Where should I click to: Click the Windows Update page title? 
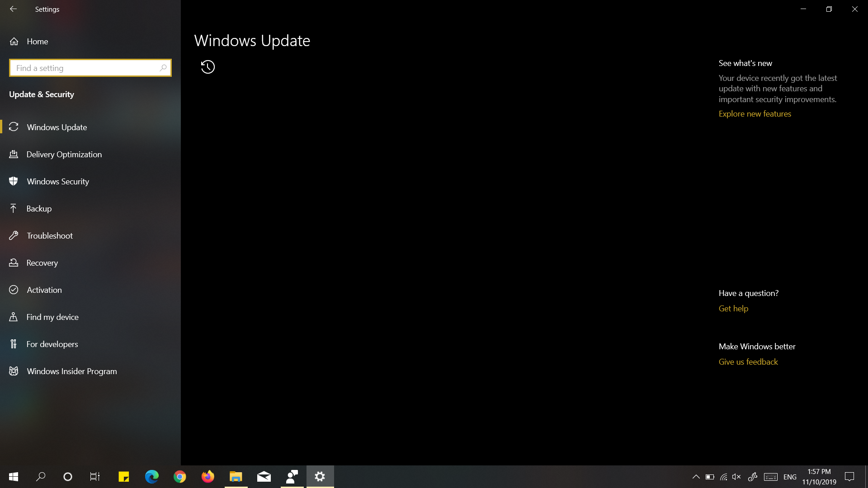[252, 41]
